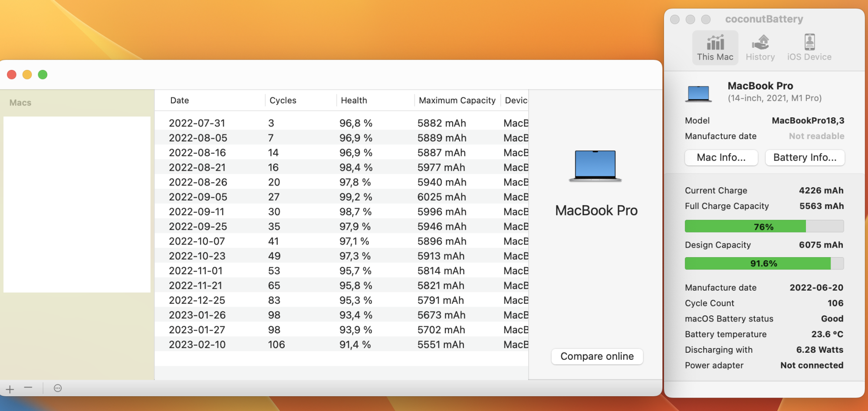Select the 2022-12-25 history row
868x411 pixels.
342,300
